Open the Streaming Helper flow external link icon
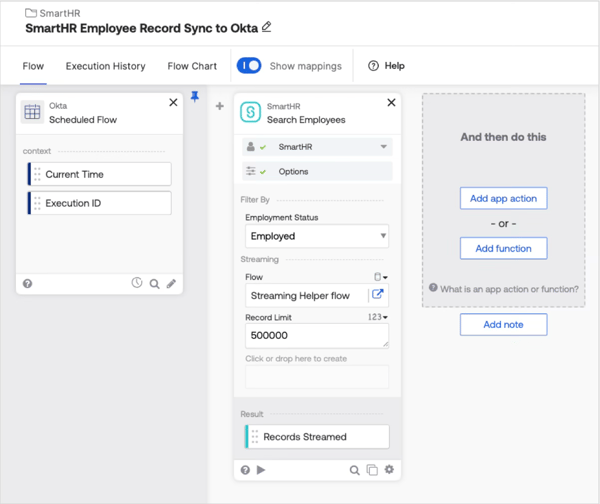The height and width of the screenshot is (504, 600). point(377,295)
